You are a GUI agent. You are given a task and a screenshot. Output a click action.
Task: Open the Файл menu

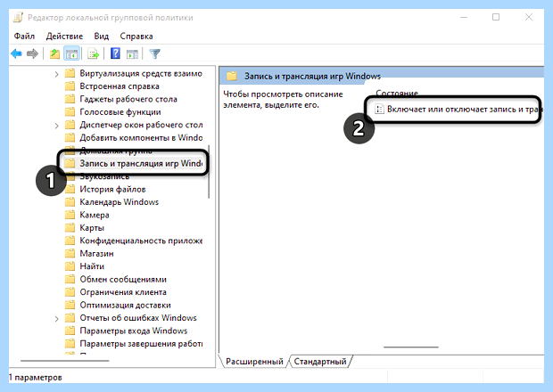point(24,36)
